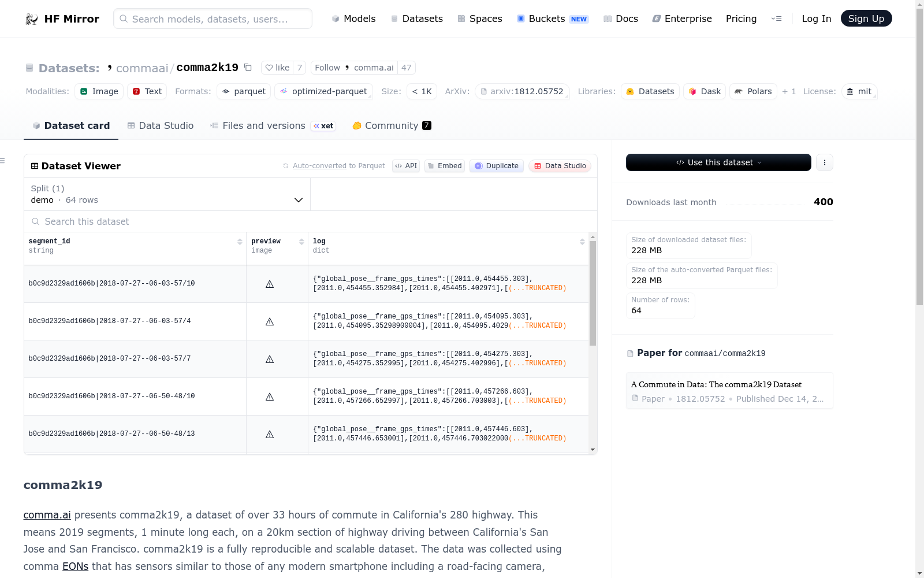Image resolution: width=924 pixels, height=578 pixels.
Task: Open the EONs link in the description
Action: (x=76, y=566)
